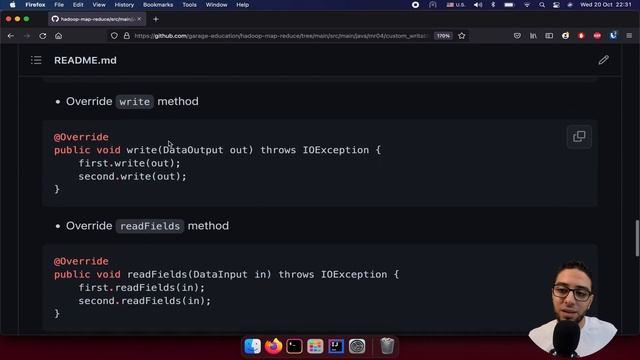Open the Edit menu
640x360 pixels.
coord(78,5)
